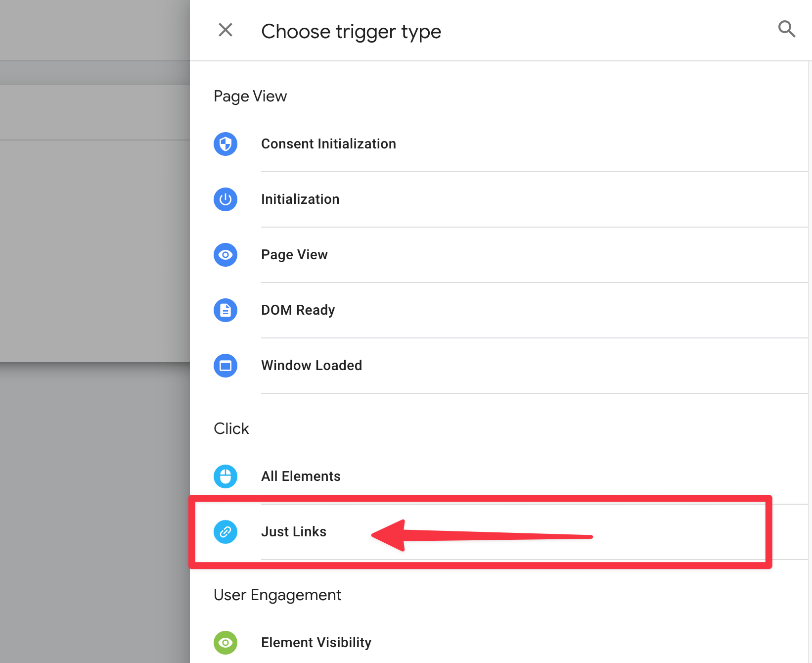Screen dimensions: 812x663
Task: Choose the Just Links trigger
Action: [x=498, y=532]
